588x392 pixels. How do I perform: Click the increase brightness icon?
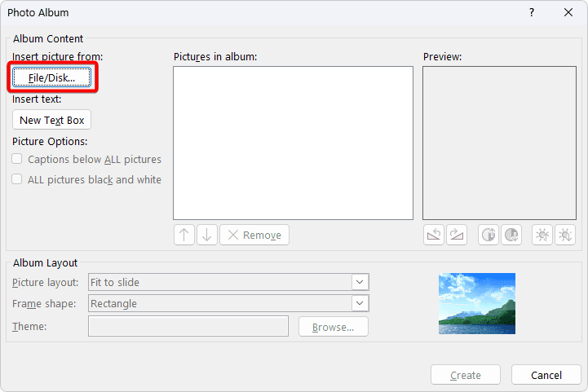(x=542, y=235)
